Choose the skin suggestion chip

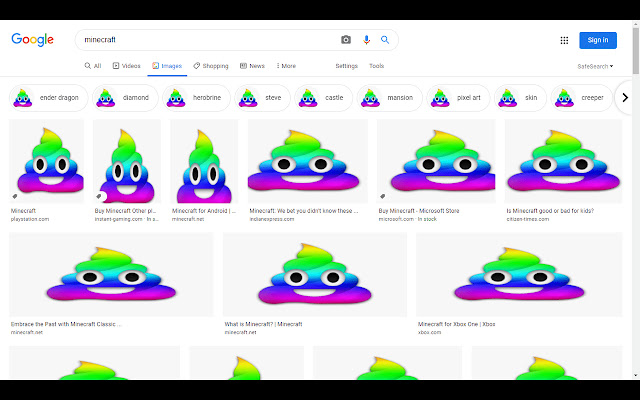pyautogui.click(x=520, y=98)
